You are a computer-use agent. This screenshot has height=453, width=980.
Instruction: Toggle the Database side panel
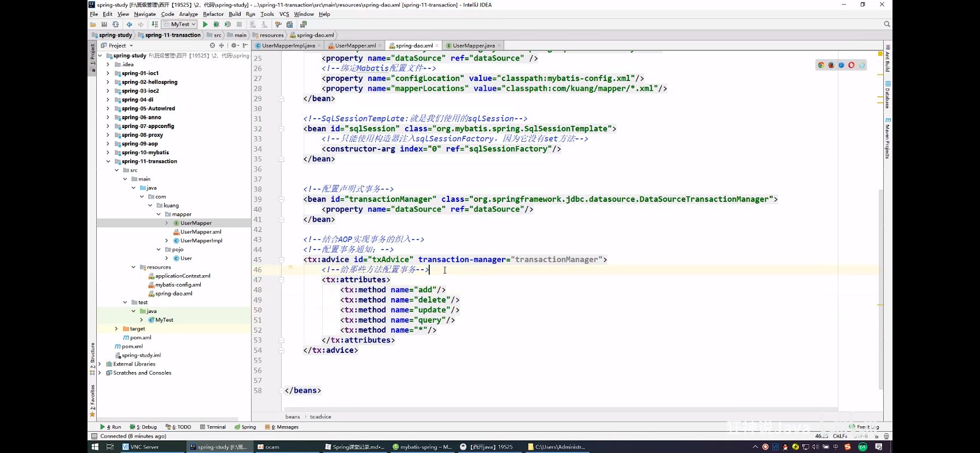coord(888,95)
